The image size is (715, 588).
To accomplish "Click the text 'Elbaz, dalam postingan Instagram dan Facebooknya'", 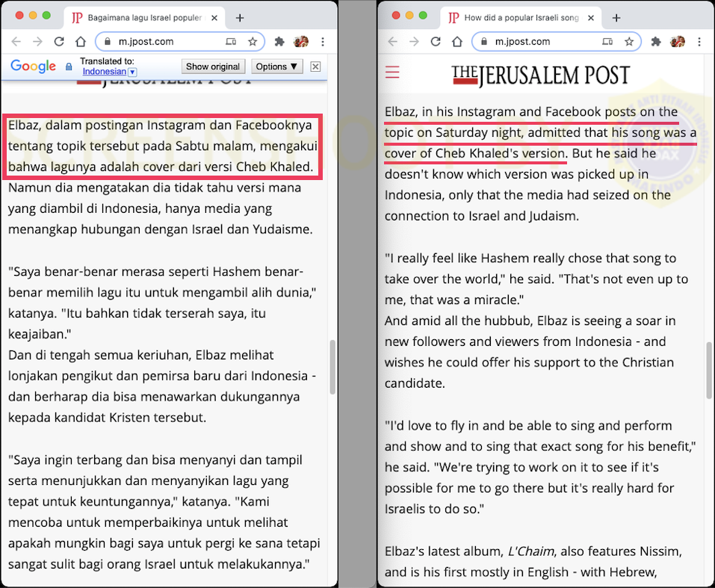I will pyautogui.click(x=160, y=125).
